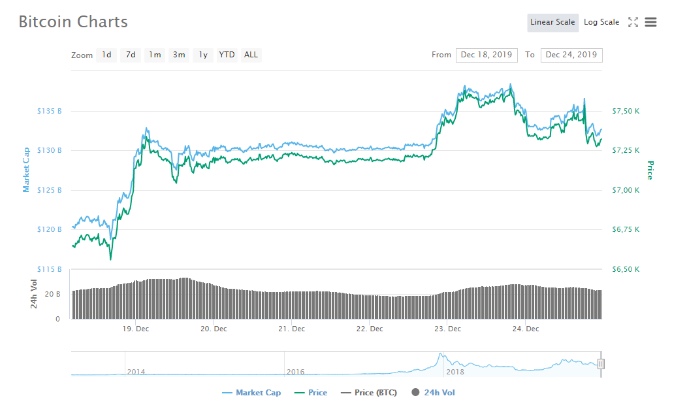Set zoom range to 3m
The height and width of the screenshot is (410, 675).
(179, 55)
